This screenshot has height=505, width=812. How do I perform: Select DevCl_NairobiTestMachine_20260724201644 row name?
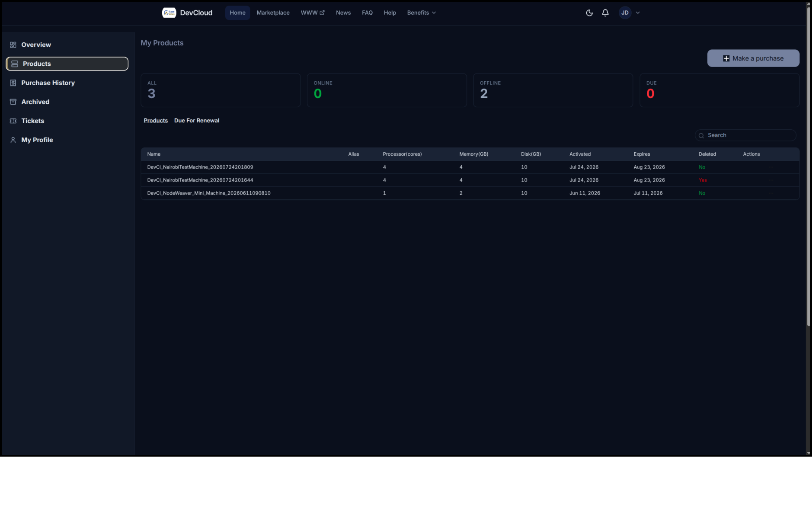[x=200, y=180]
